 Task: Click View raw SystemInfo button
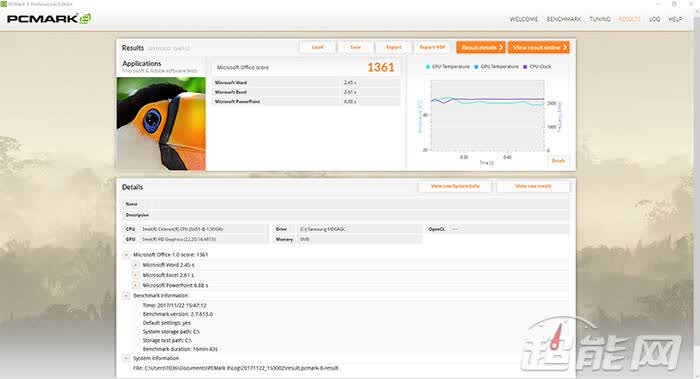click(x=455, y=186)
